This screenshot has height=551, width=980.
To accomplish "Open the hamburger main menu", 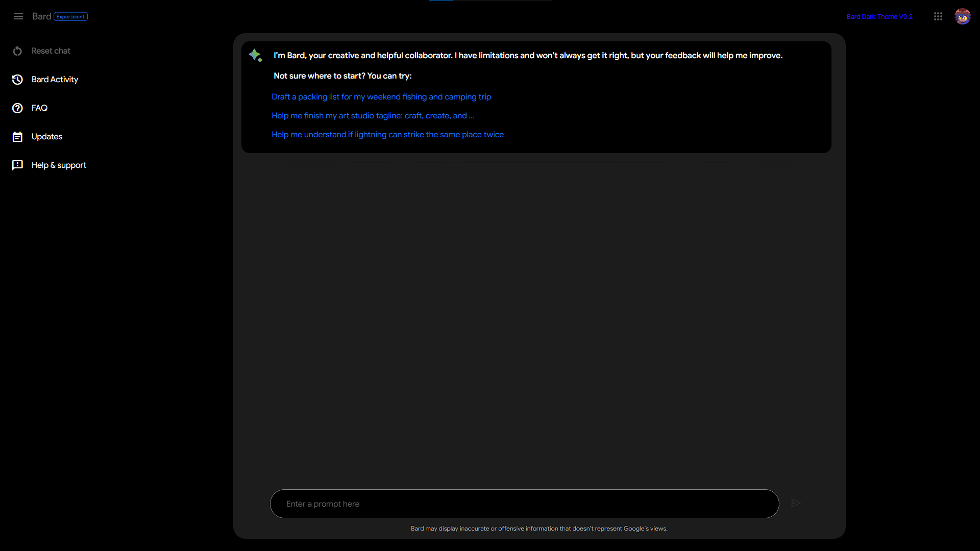I will (x=18, y=16).
